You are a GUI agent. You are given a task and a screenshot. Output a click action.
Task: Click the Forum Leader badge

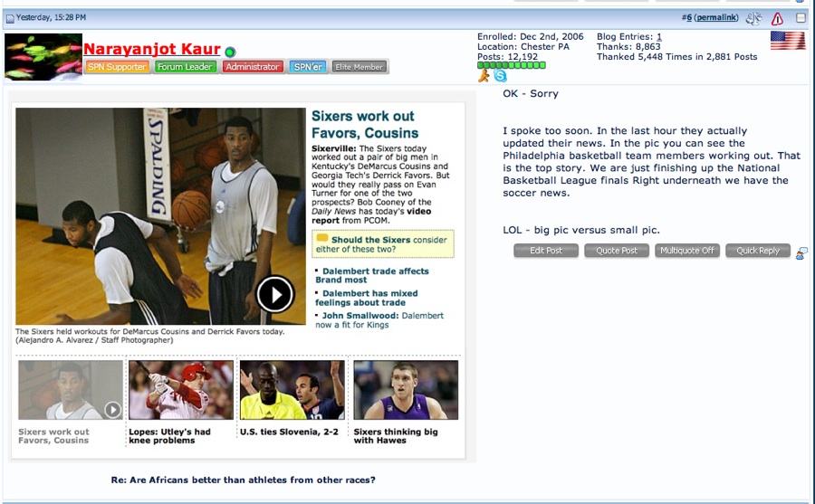185,67
